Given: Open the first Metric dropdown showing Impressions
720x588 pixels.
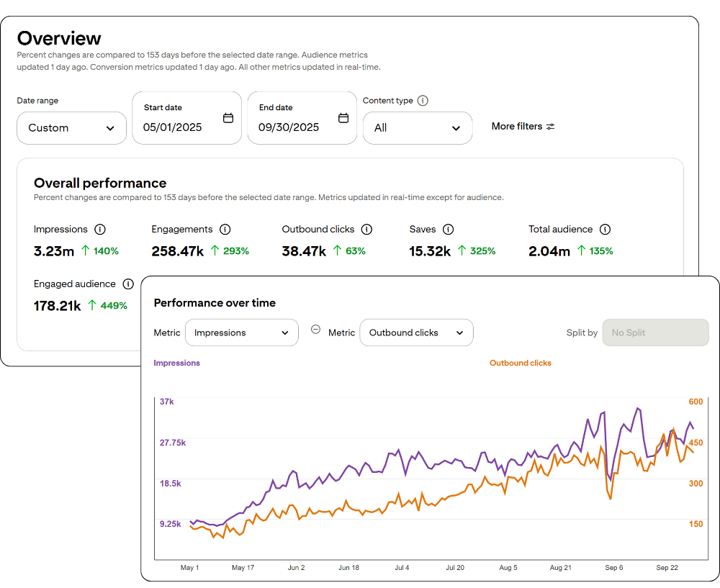Looking at the screenshot, I should (241, 333).
